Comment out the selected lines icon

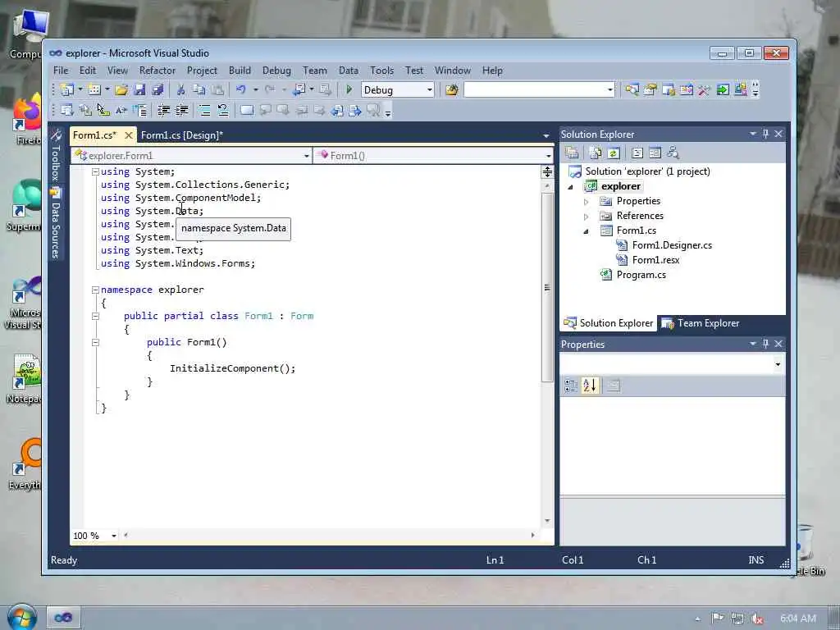point(204,111)
